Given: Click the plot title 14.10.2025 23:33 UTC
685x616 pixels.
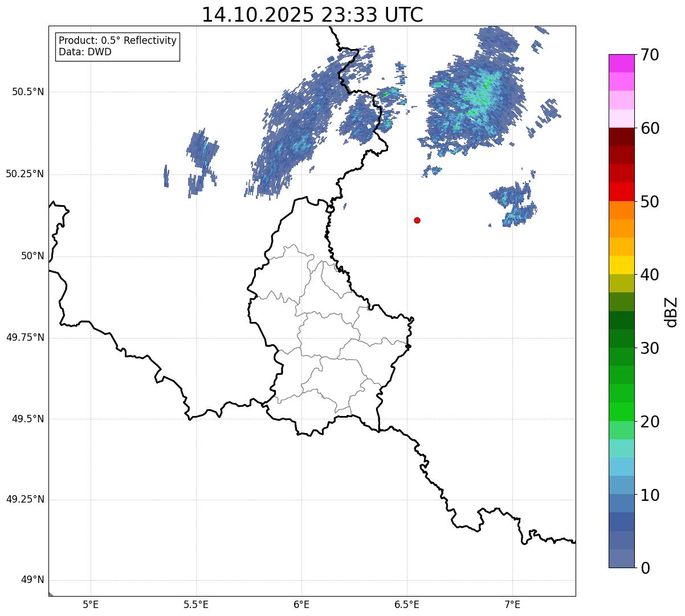Looking at the screenshot, I should point(312,15).
